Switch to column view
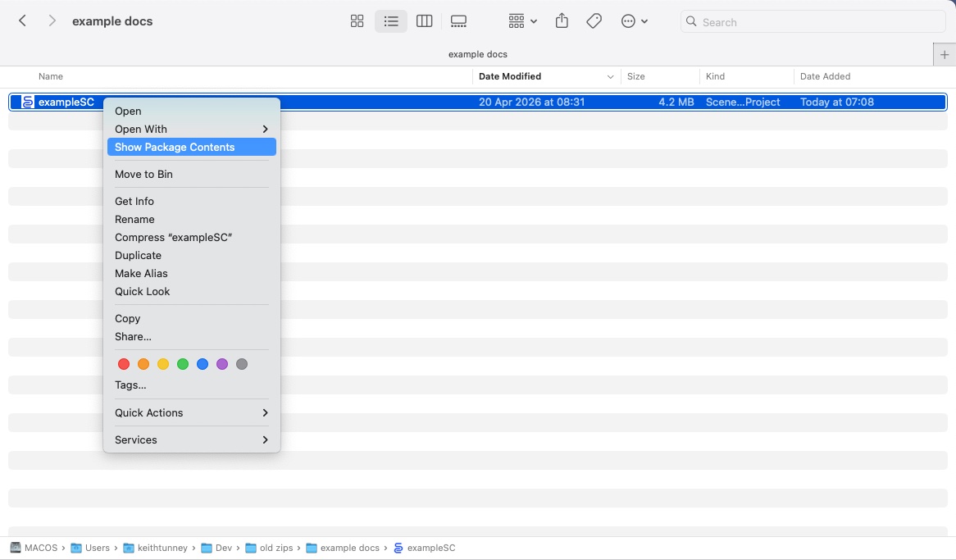The height and width of the screenshot is (560, 956). (x=425, y=21)
